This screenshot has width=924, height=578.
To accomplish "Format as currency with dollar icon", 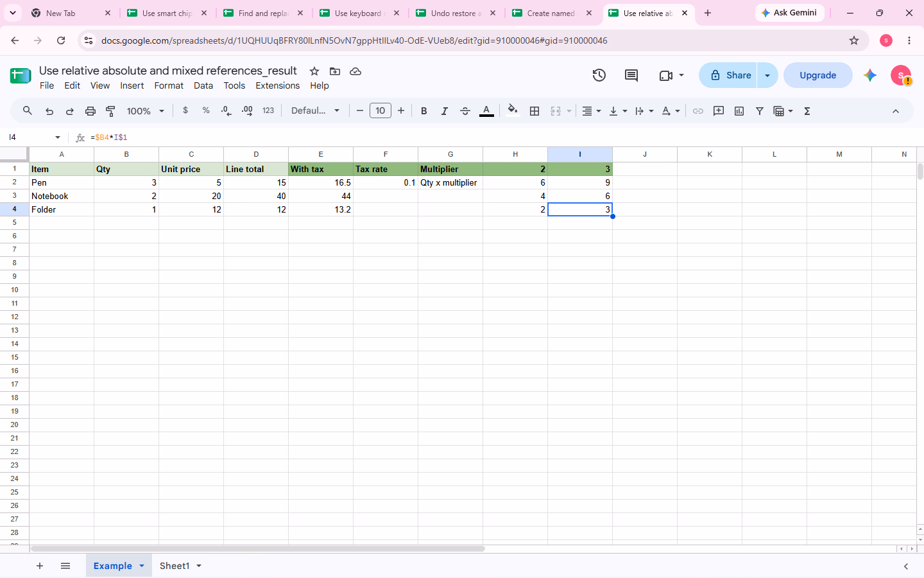I will coord(185,110).
